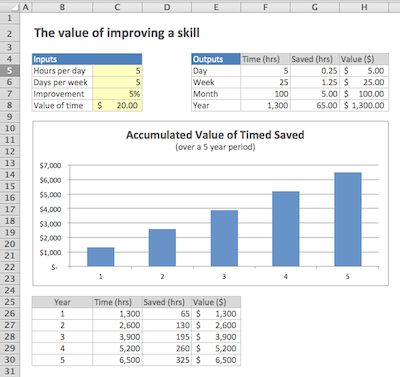
Task: Click the $4,000 axis label
Action: click(x=50, y=209)
